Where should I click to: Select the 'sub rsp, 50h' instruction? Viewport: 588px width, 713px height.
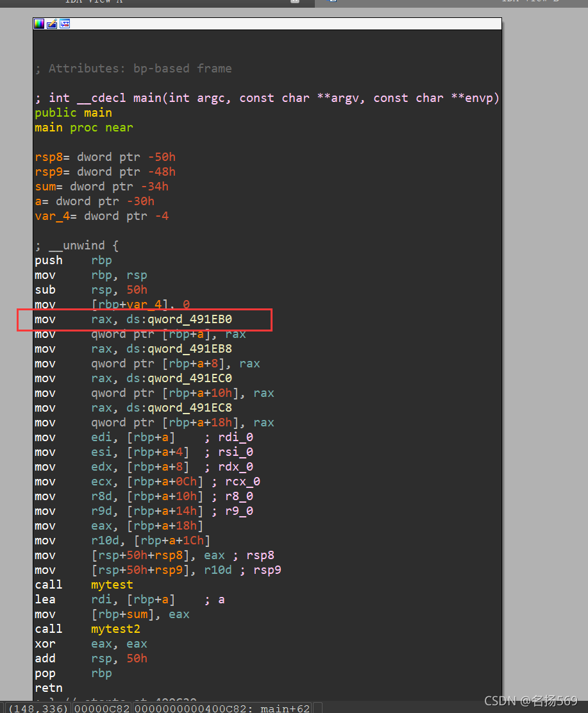[x=91, y=290]
